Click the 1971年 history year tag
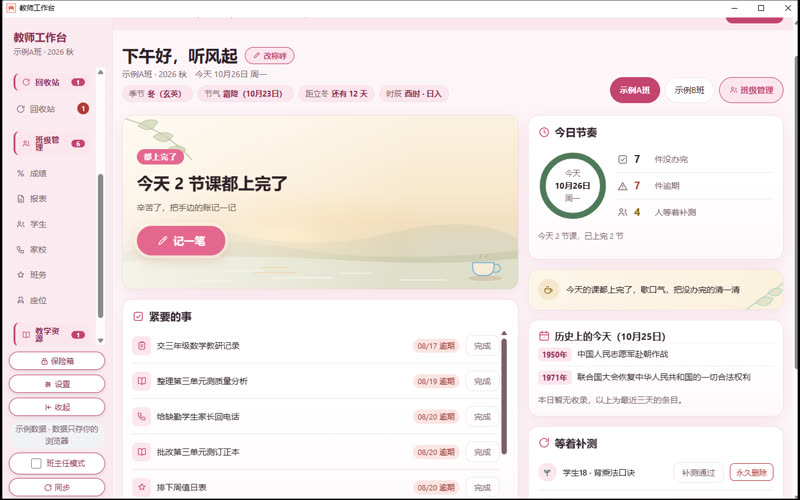The height and width of the screenshot is (500, 800). pos(554,378)
